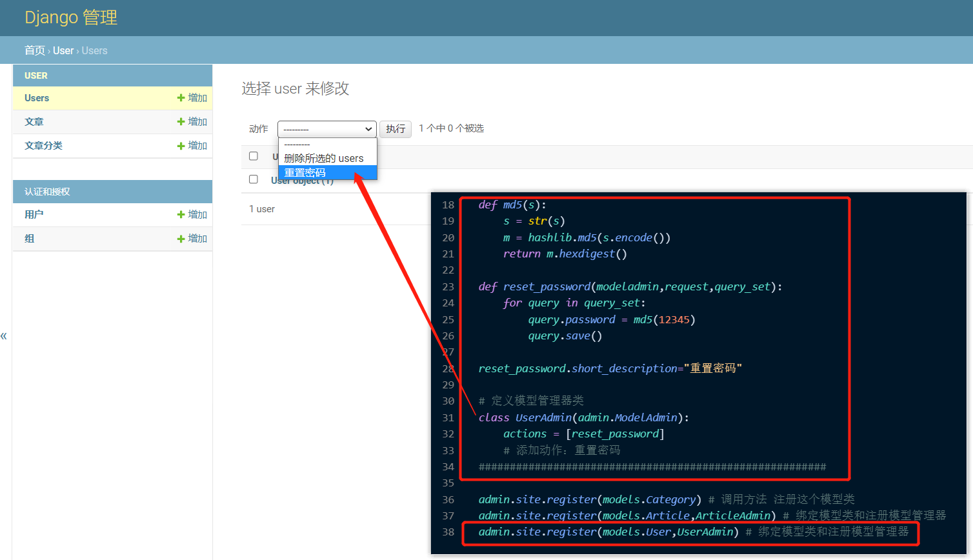Click line number 38 in the code gutter
The width and height of the screenshot is (973, 560).
(448, 532)
